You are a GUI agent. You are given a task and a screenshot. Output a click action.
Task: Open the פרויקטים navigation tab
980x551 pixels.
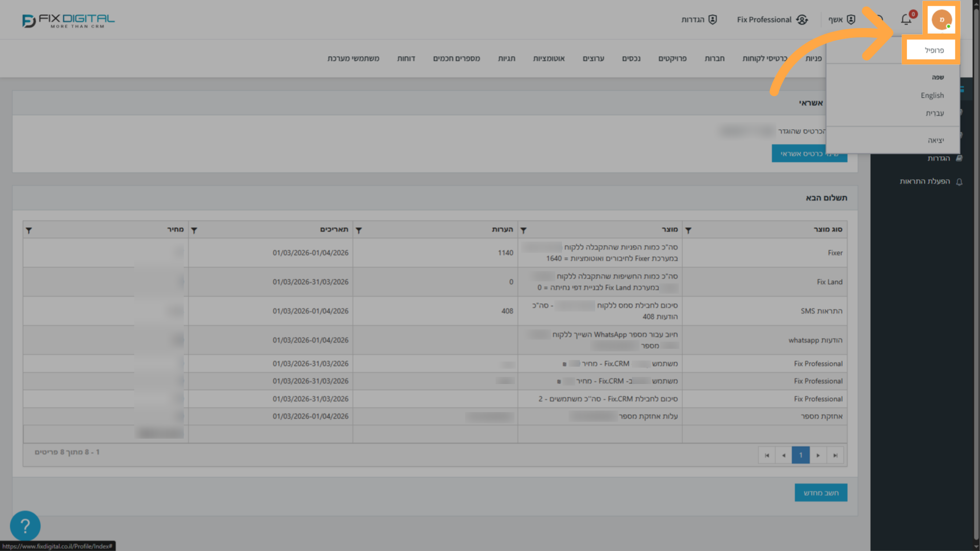[x=673, y=59]
